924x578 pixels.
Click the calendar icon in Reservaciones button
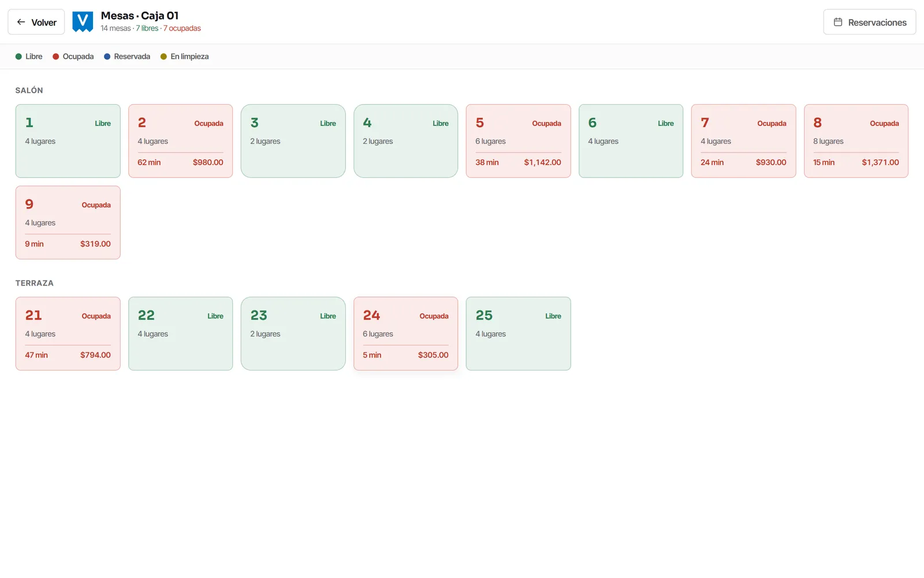(838, 22)
